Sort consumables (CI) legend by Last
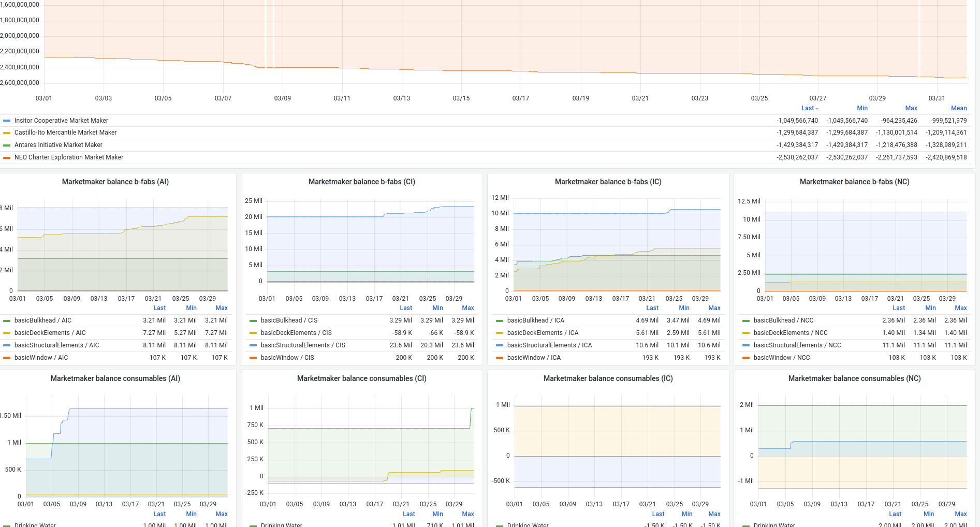 point(409,514)
